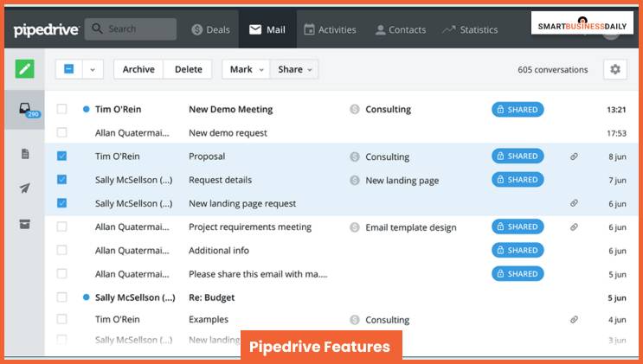Uncheck the Proposal row checkbox
This screenshot has width=643, height=364.
(61, 156)
